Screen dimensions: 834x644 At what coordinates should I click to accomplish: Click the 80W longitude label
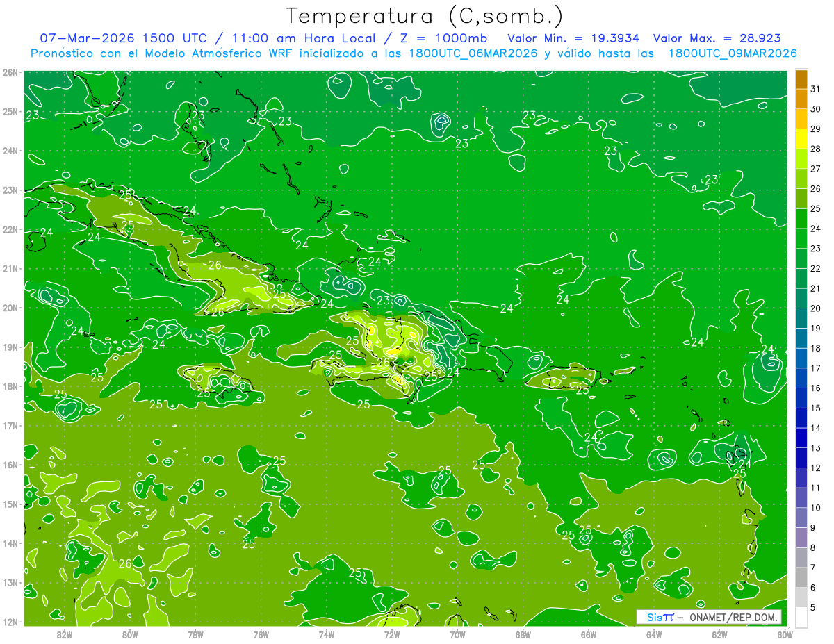click(x=130, y=634)
